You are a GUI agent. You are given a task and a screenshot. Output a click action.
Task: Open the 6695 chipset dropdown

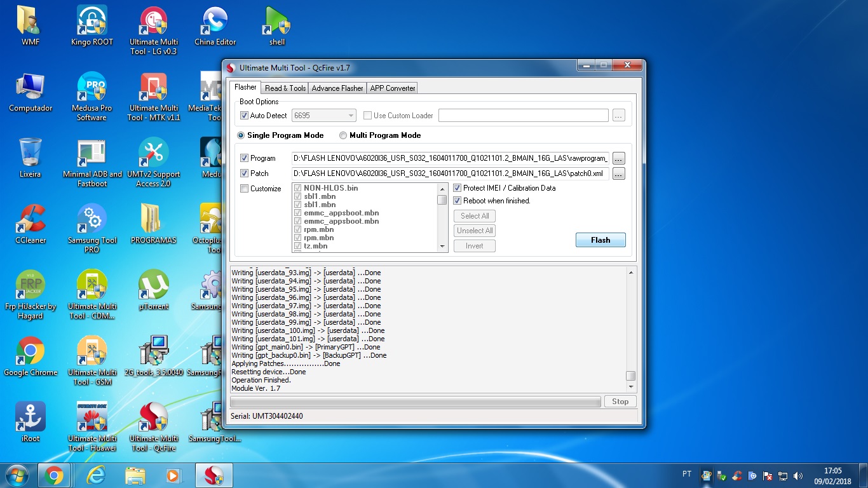point(323,116)
